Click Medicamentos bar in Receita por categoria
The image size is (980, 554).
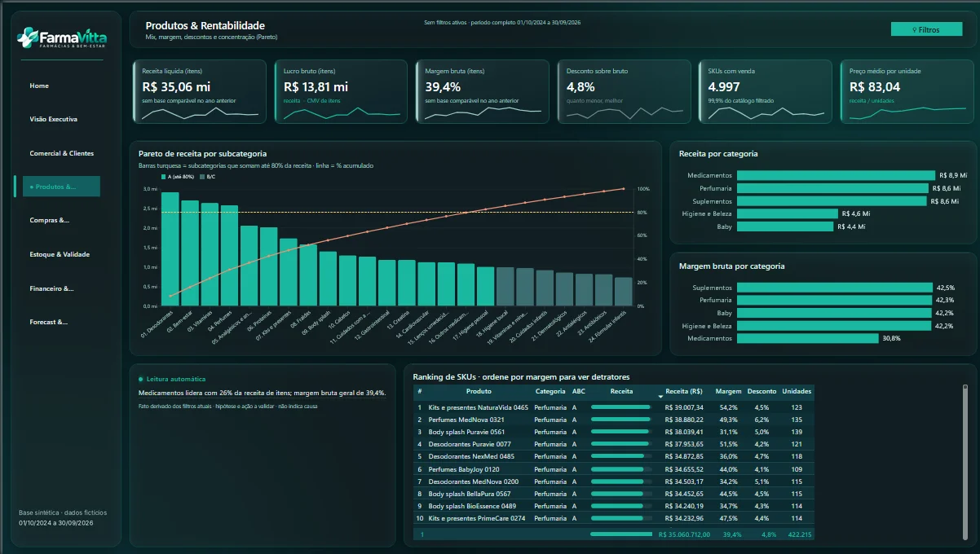click(835, 175)
